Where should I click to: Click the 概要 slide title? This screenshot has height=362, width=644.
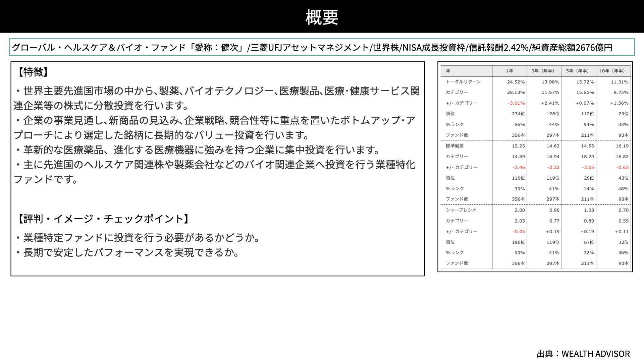click(322, 17)
